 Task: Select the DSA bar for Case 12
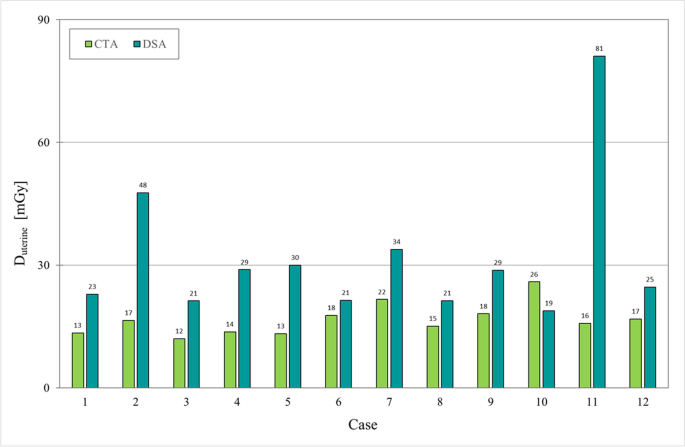point(650,337)
